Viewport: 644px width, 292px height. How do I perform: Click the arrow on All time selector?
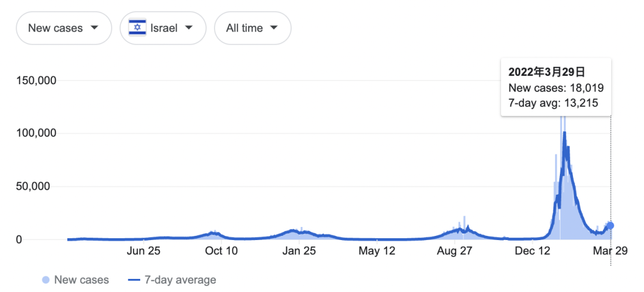pyautogui.click(x=274, y=27)
